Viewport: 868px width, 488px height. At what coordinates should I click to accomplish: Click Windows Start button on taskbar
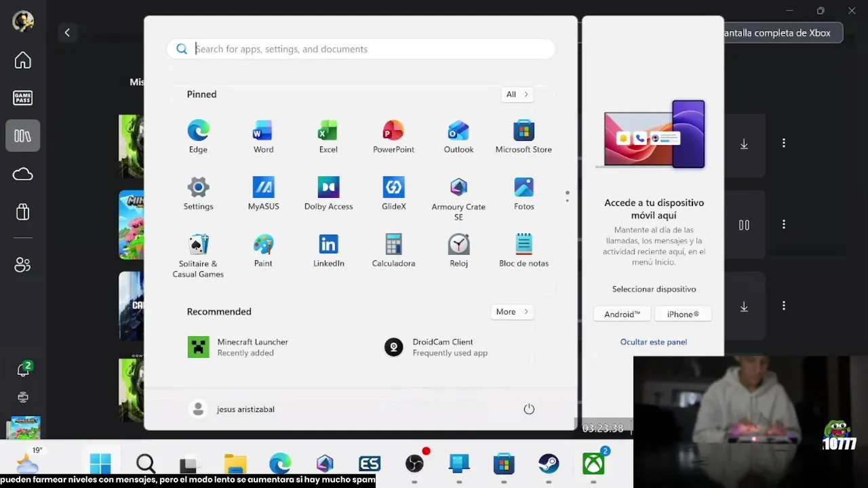(x=100, y=464)
